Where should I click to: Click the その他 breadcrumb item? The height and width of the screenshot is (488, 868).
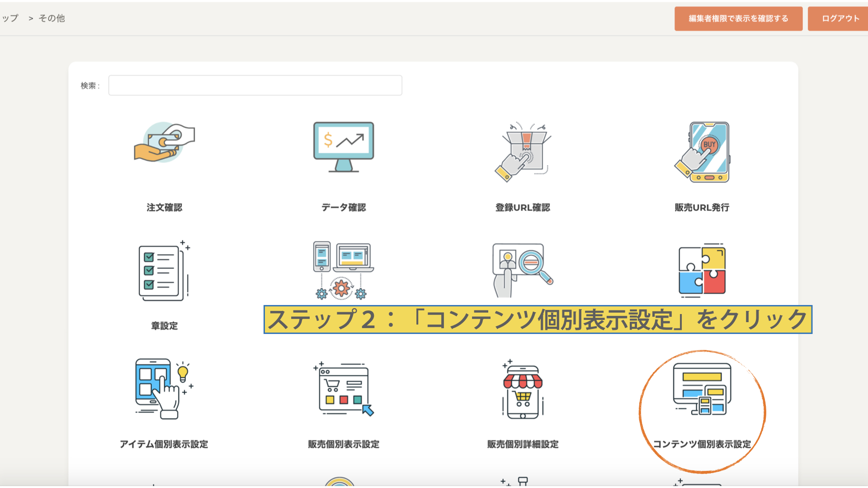pyautogui.click(x=52, y=18)
